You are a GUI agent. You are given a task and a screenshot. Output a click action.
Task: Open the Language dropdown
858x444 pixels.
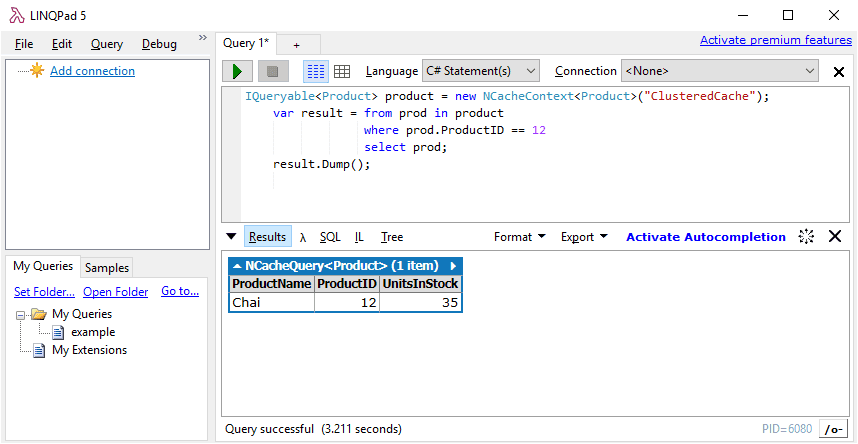coord(480,71)
